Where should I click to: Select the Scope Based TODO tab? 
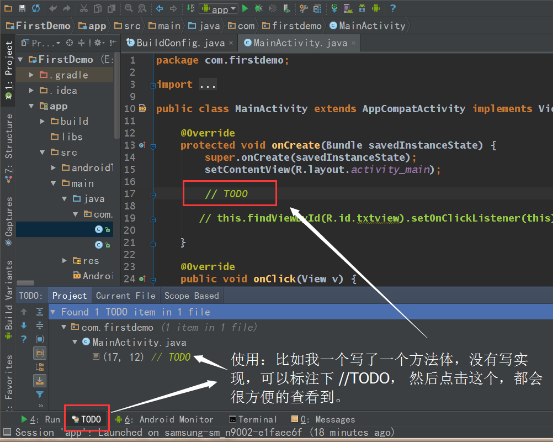coord(192,295)
